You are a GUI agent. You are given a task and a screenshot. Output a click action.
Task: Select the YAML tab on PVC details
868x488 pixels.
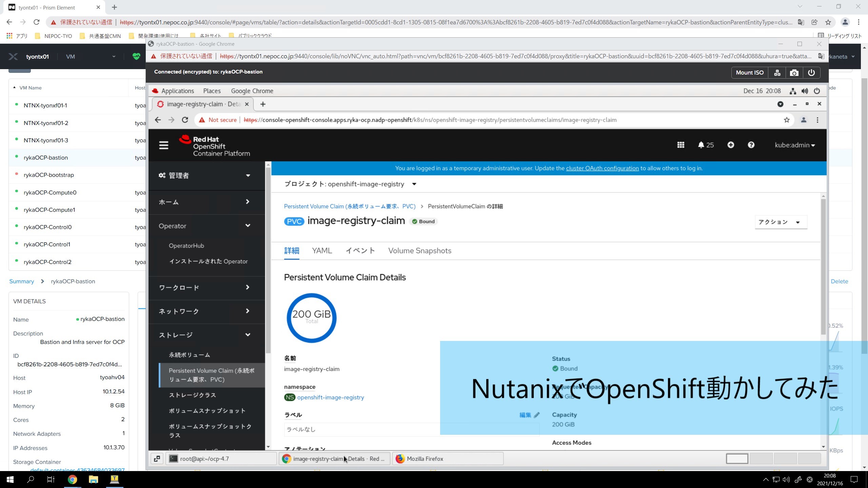pos(322,250)
